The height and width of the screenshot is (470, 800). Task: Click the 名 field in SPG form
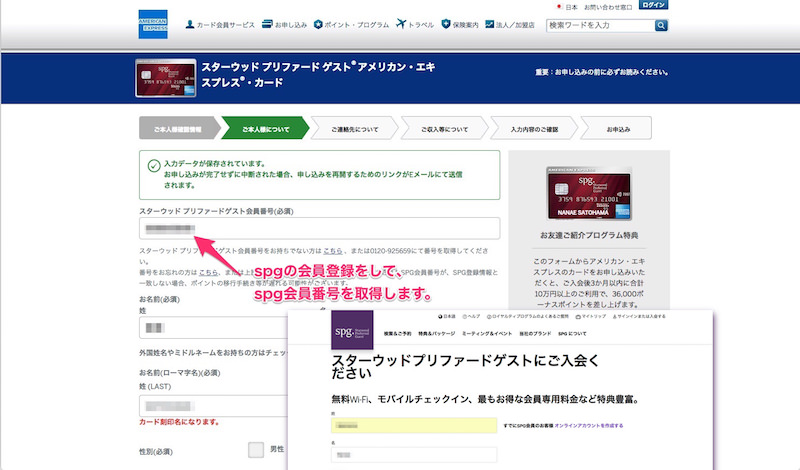coord(414,455)
